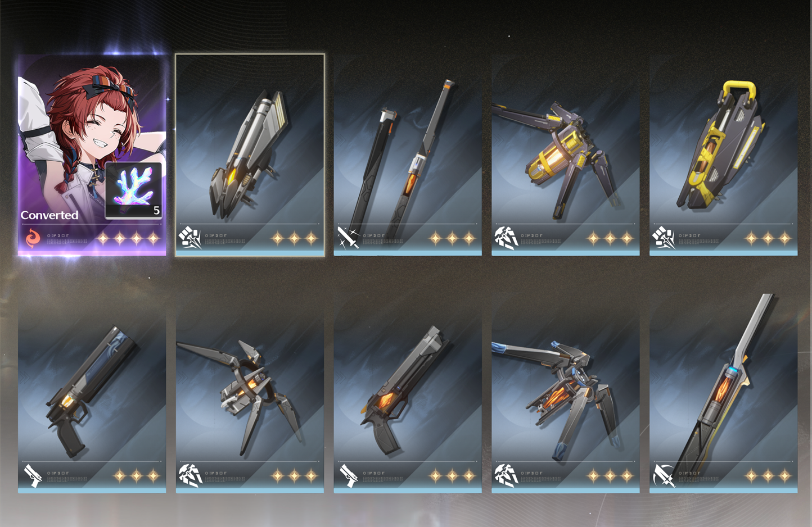Select the blue-barreled pistol weapon card
The height and width of the screenshot is (527, 812).
pyautogui.click(x=92, y=393)
